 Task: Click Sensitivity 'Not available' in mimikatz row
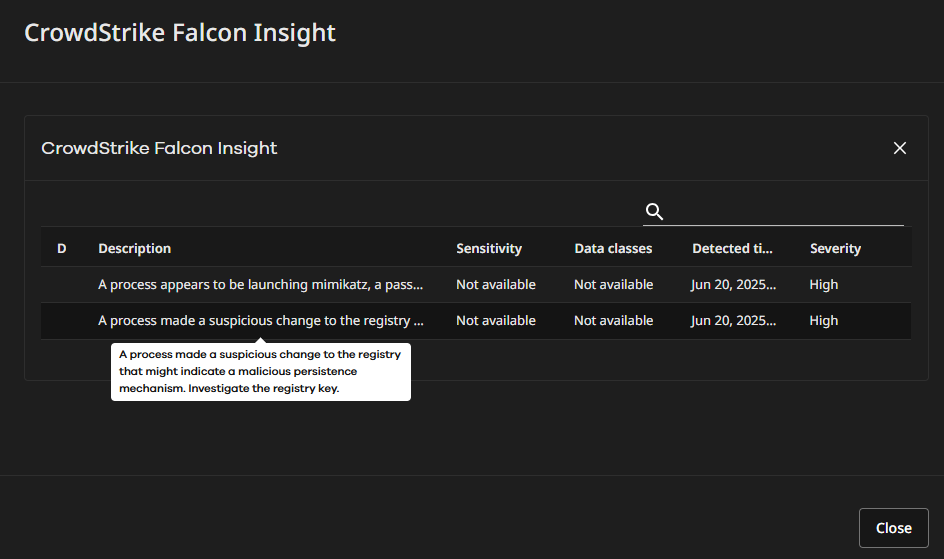pyautogui.click(x=495, y=285)
